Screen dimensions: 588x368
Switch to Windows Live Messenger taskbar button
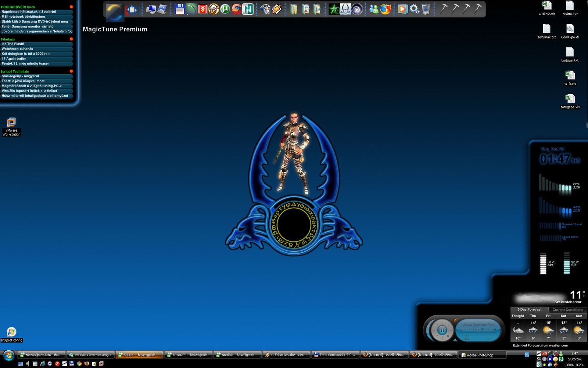coord(90,355)
